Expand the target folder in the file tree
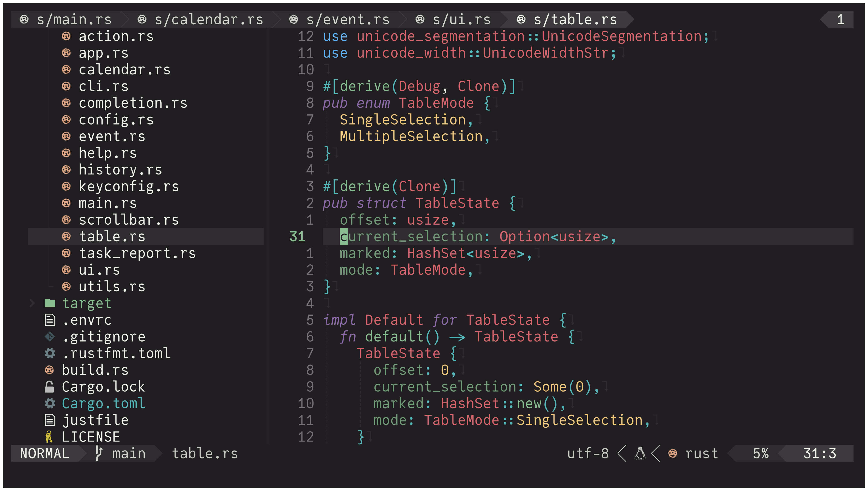The width and height of the screenshot is (868, 491). click(32, 303)
